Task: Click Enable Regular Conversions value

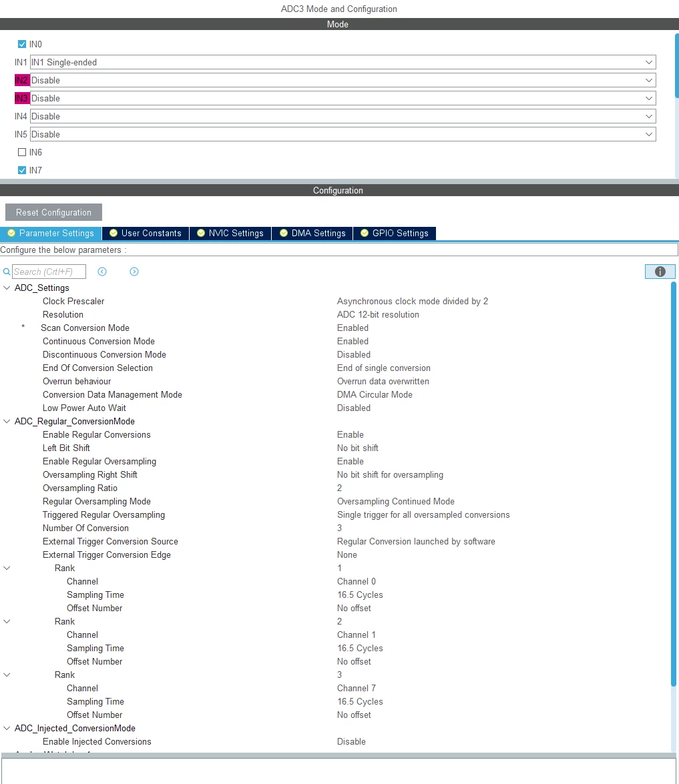Action: click(351, 435)
